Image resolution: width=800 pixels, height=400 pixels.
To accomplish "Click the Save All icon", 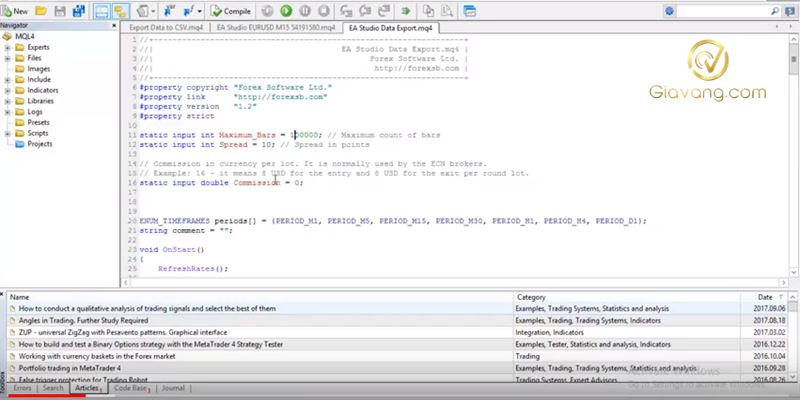I will (79, 11).
